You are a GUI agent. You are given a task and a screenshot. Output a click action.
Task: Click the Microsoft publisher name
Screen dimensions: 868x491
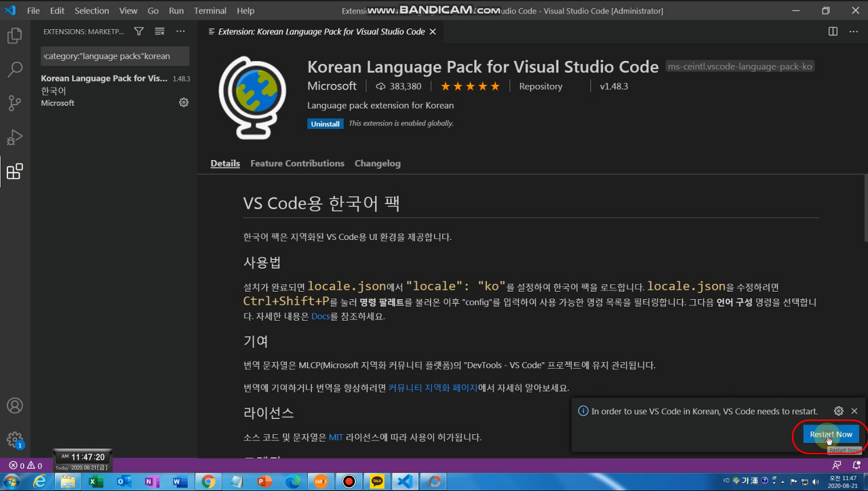[x=332, y=86]
